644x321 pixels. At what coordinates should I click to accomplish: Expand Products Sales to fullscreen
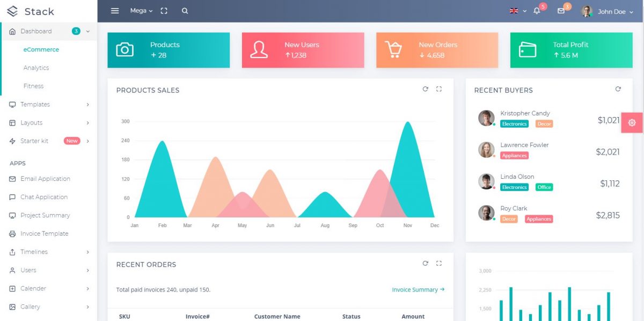tap(439, 89)
